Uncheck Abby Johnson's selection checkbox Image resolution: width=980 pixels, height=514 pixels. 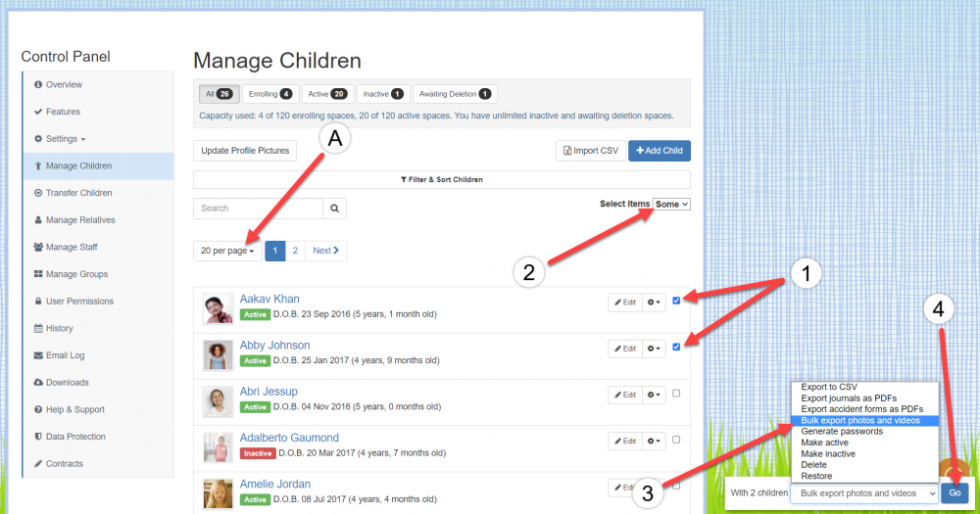point(676,348)
